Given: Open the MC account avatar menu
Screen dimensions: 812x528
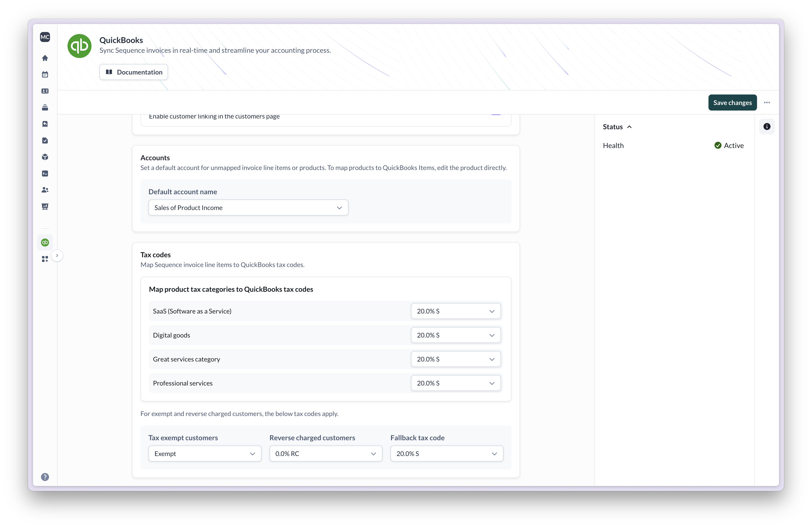Looking at the screenshot, I should (45, 37).
